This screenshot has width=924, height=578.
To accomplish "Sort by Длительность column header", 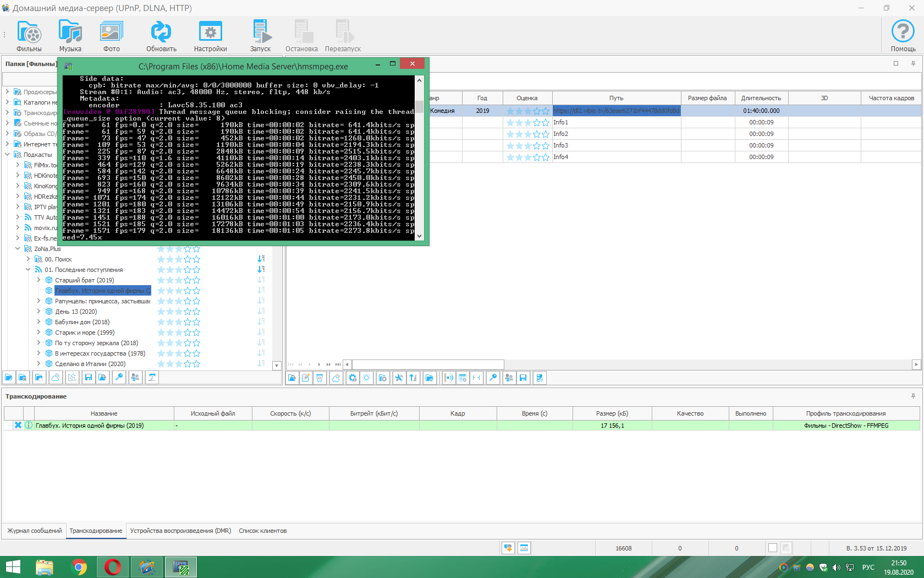I will [x=761, y=98].
